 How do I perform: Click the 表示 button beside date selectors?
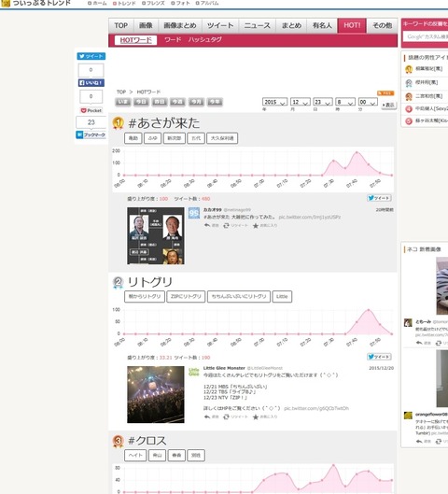point(388,105)
